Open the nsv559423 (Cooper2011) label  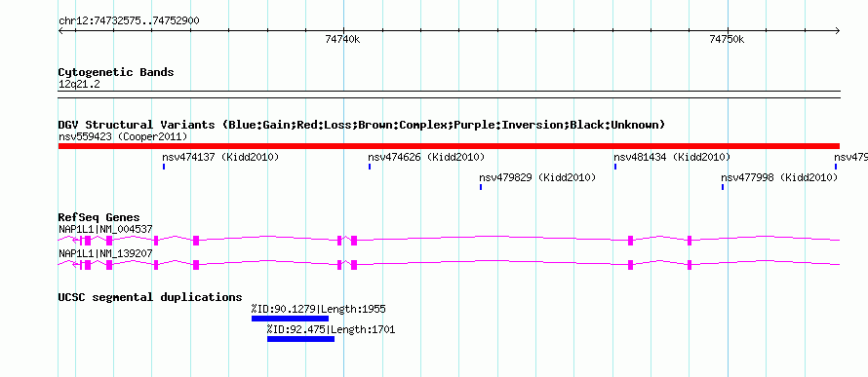(123, 136)
